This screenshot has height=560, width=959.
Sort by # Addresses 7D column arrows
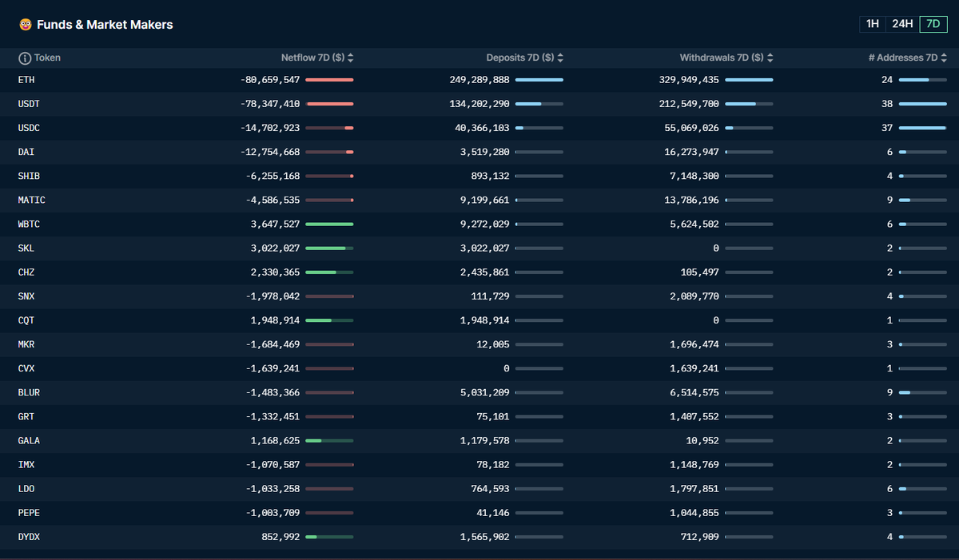[x=944, y=58]
